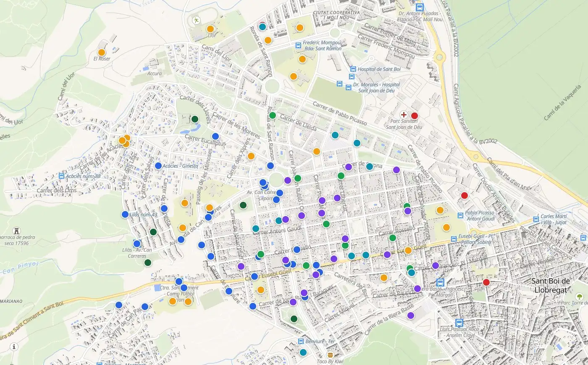The width and height of the screenshot is (588, 365).
Task: Click bus stop icon Dr. Antoni Pujadas
Action: click(419, 7)
